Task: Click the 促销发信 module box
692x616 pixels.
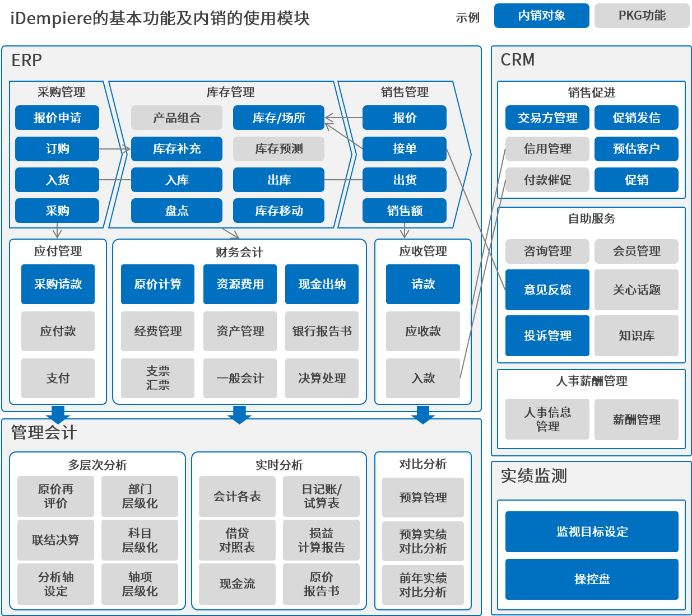Action: 637,118
